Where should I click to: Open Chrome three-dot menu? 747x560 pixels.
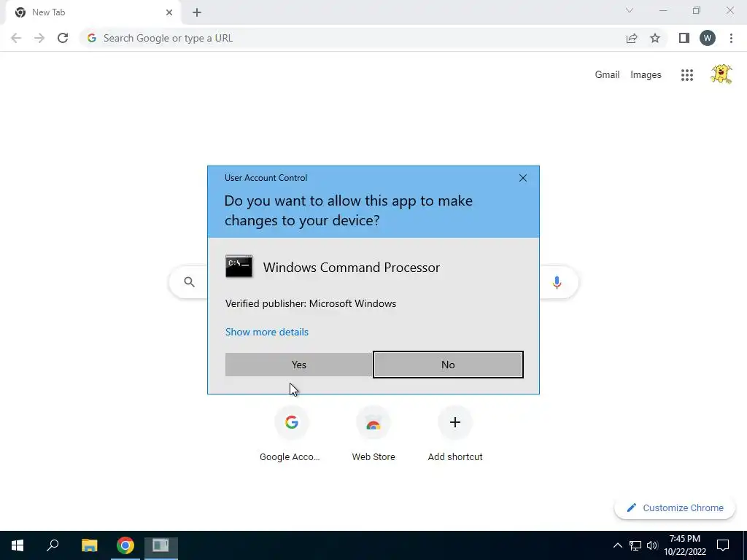(731, 38)
